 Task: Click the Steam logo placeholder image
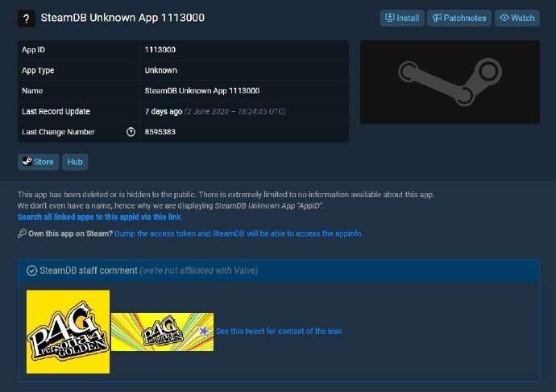point(450,82)
